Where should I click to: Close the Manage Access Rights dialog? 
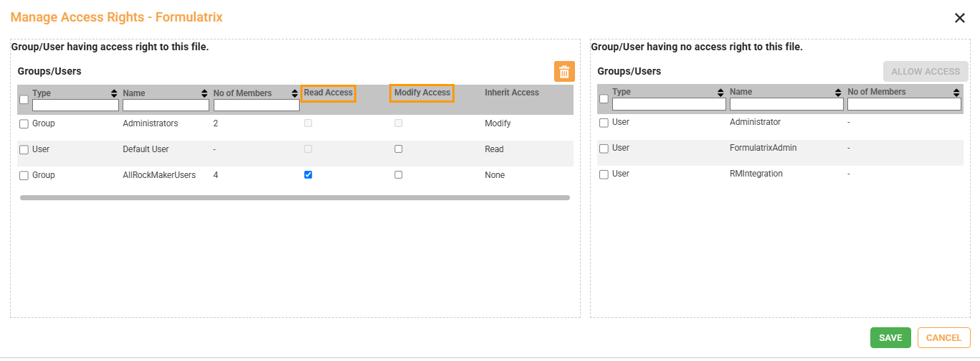coord(959,18)
